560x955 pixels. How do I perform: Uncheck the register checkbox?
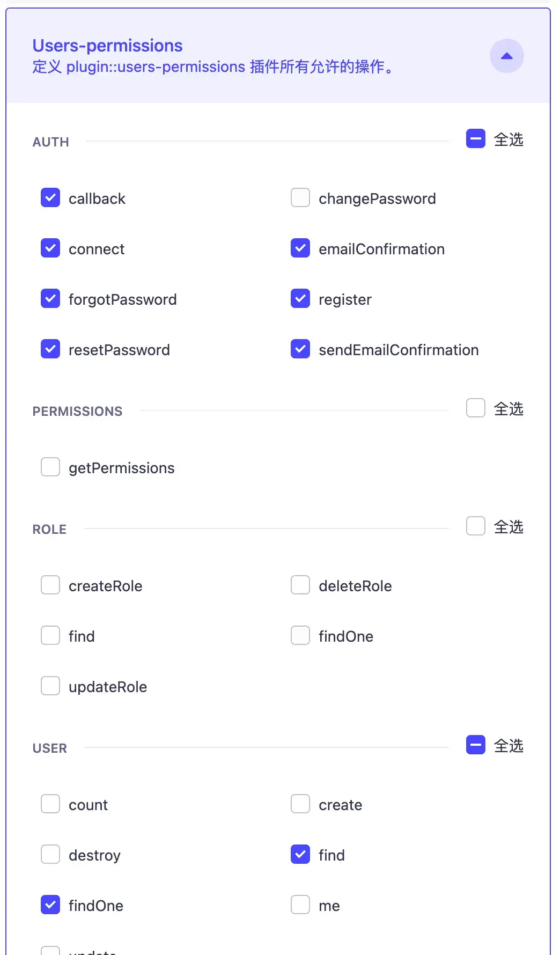click(300, 298)
